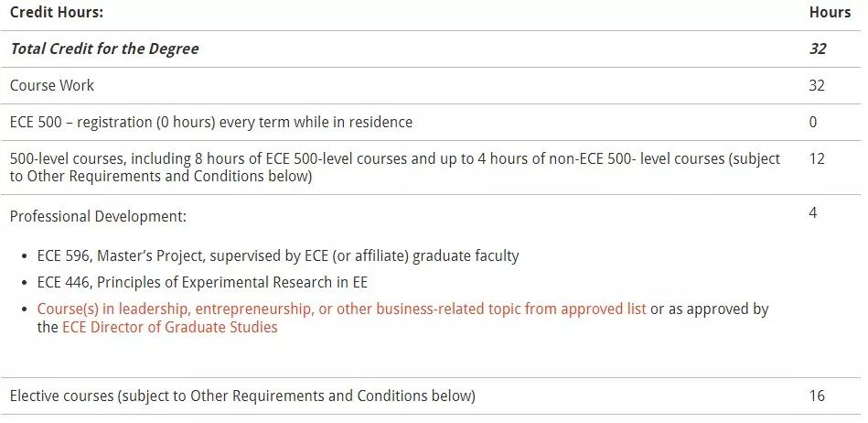Click the 'or as approved by' text
The image size is (868, 423).
pyautogui.click(x=710, y=309)
